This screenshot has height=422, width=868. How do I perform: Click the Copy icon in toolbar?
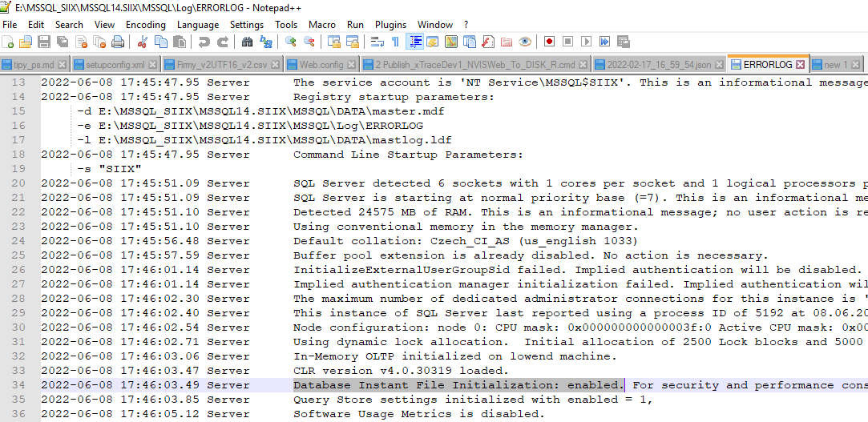click(160, 42)
